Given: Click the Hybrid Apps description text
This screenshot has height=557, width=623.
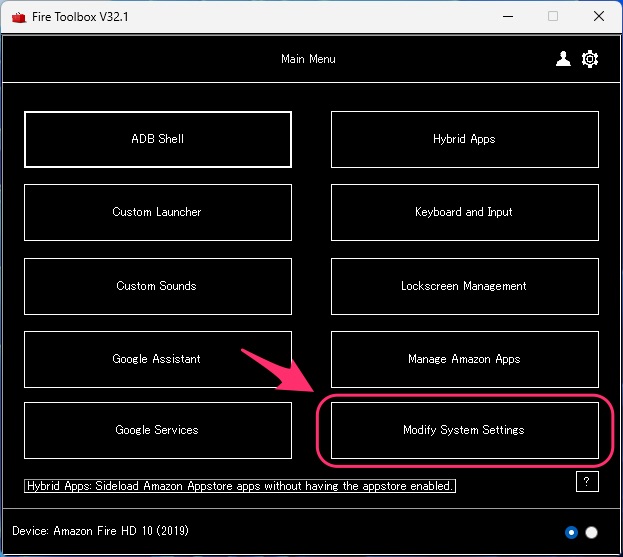Looking at the screenshot, I should (240, 486).
